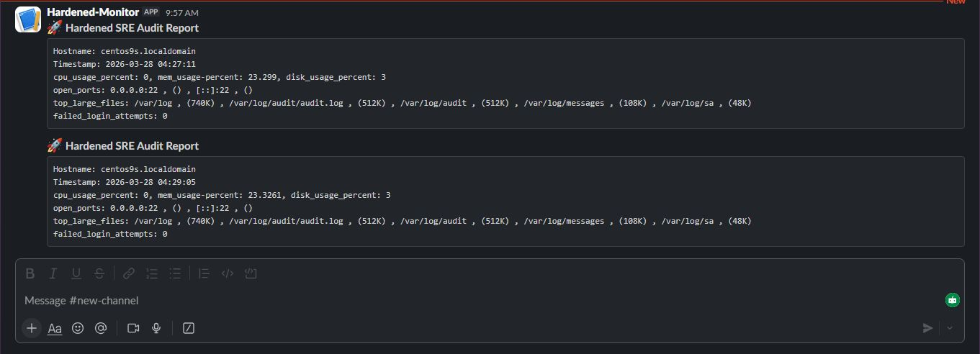Insert a code block
This screenshot has width=980, height=354.
point(251,273)
